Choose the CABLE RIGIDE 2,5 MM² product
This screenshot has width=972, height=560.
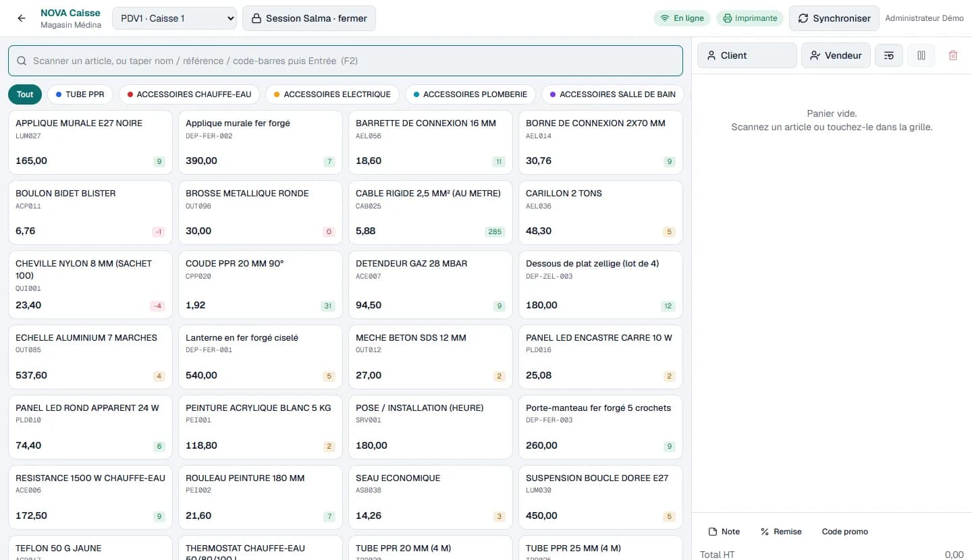click(431, 213)
